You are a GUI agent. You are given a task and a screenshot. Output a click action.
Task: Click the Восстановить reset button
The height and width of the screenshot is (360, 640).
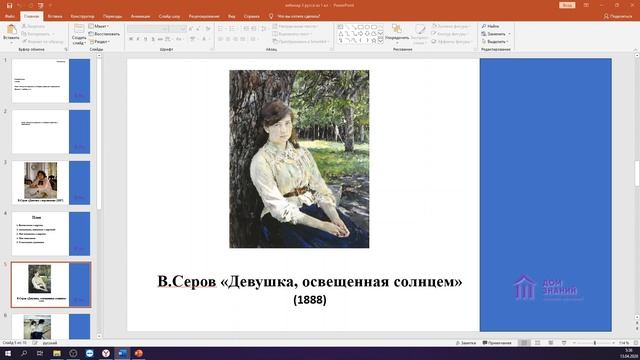tap(104, 34)
